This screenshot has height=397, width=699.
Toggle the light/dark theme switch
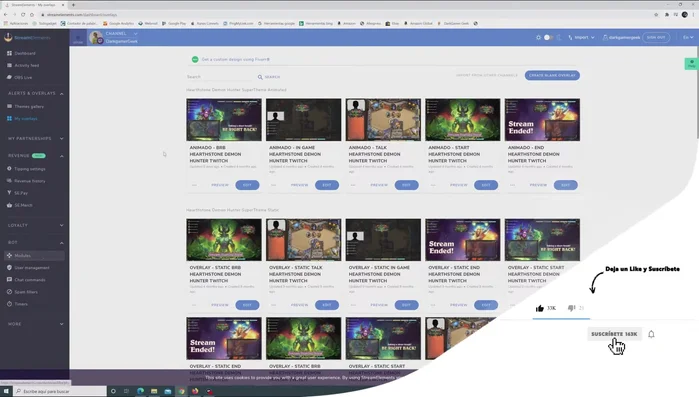[548, 37]
